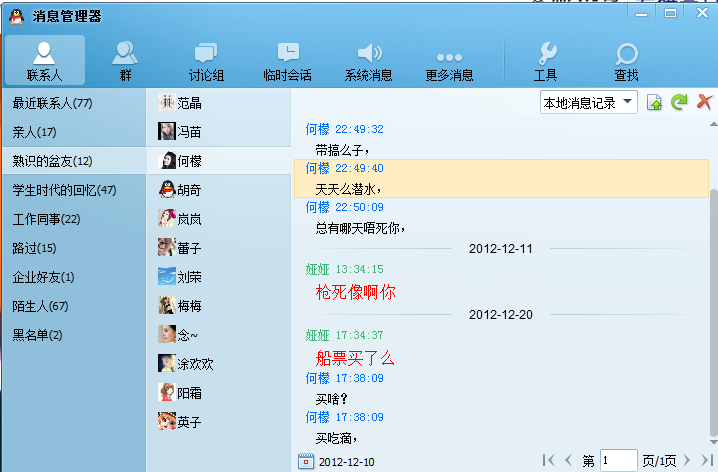Viewport: 718px width, 472px height.
Task: Select 熟识的盆友(12) group
Action: click(74, 161)
